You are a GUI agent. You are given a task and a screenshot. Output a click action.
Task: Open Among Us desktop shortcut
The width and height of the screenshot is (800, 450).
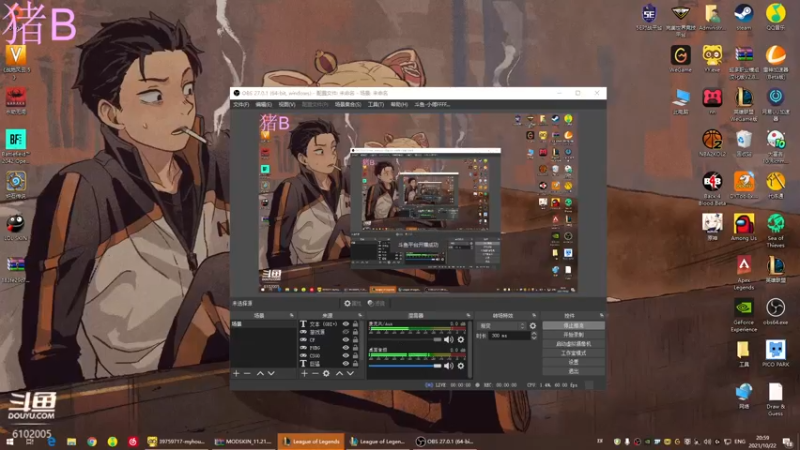point(743,227)
